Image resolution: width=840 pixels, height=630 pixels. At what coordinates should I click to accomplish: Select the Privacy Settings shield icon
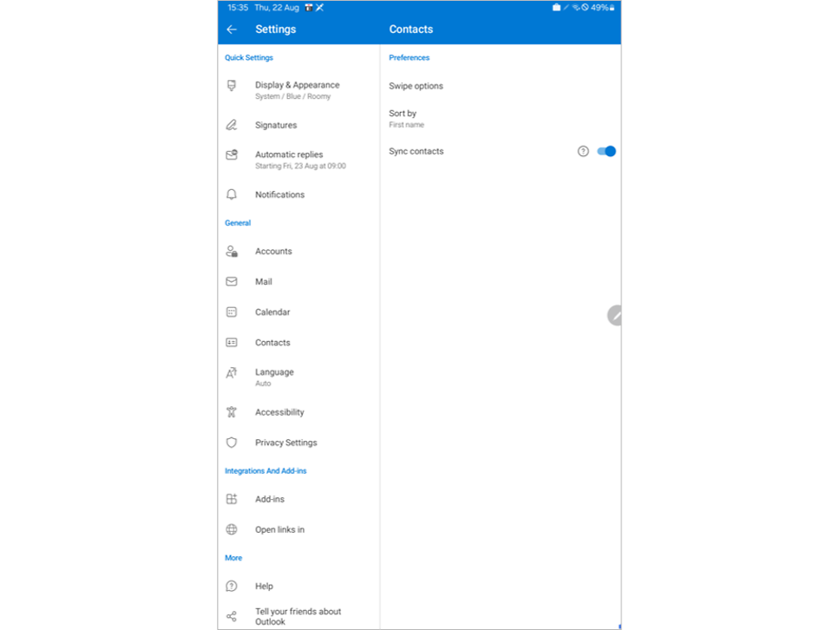click(231, 442)
